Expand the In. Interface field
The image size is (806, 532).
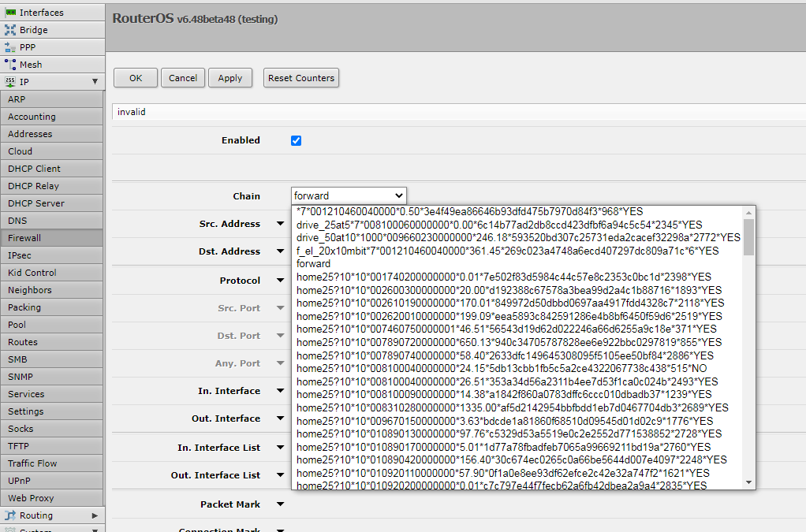click(280, 391)
